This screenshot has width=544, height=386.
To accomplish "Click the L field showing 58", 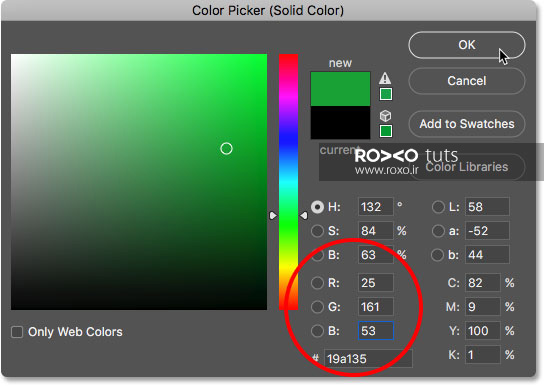I will point(487,207).
